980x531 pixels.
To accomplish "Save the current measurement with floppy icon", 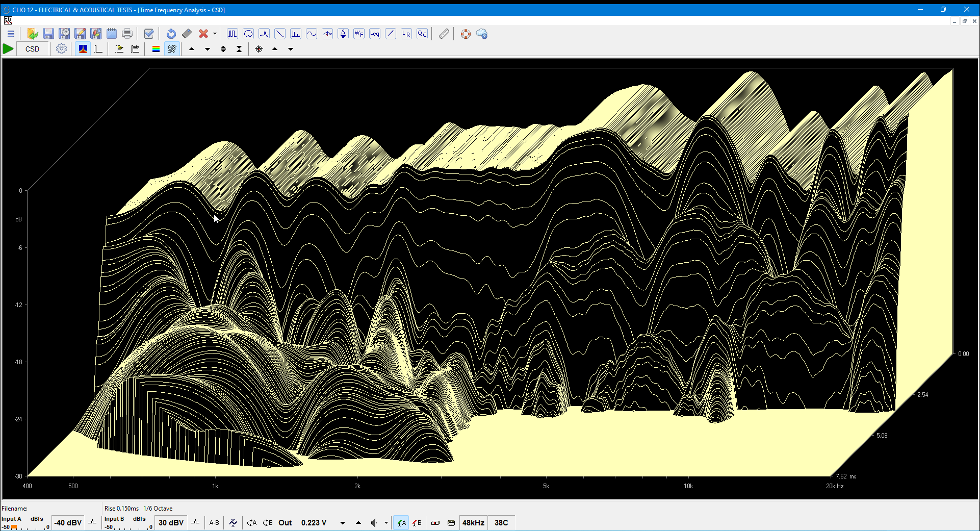I will (48, 34).
